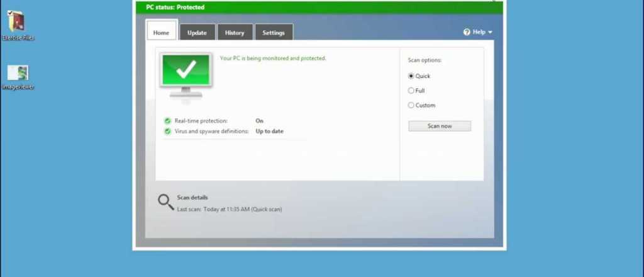
Task: Expand the Help dropdown arrow
Action: pyautogui.click(x=490, y=33)
